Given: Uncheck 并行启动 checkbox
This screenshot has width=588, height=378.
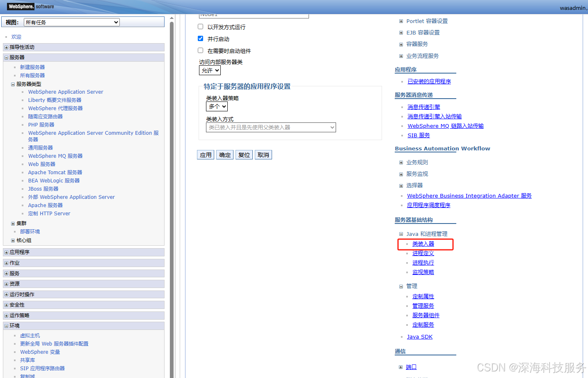Looking at the screenshot, I should (200, 39).
